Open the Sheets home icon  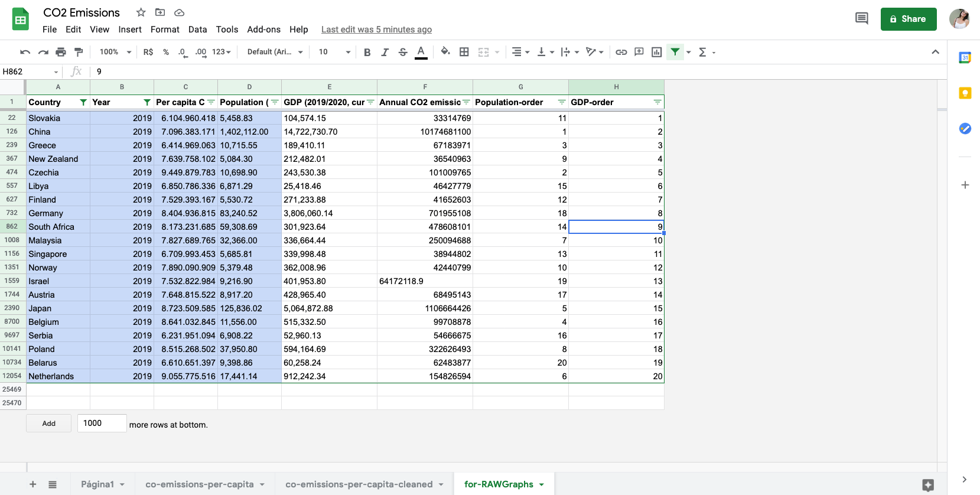[21, 19]
